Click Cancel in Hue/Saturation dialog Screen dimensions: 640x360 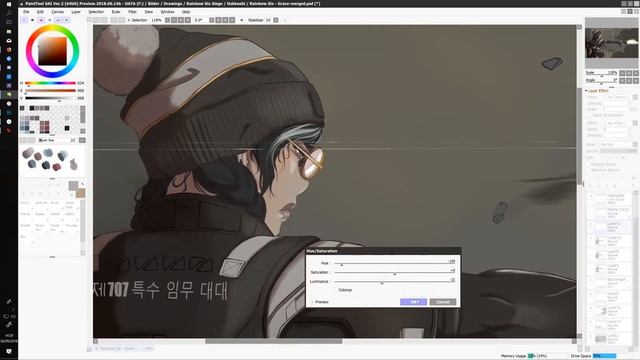443,302
